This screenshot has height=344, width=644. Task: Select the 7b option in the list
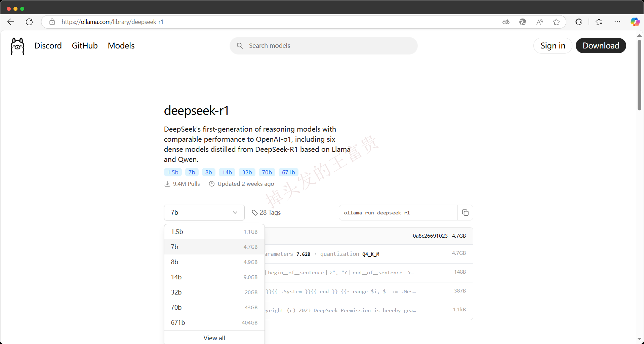click(x=214, y=247)
